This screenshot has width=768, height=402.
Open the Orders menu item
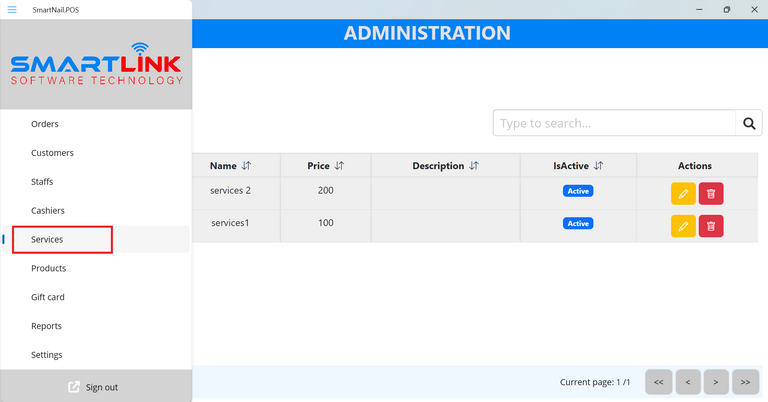[x=45, y=124]
